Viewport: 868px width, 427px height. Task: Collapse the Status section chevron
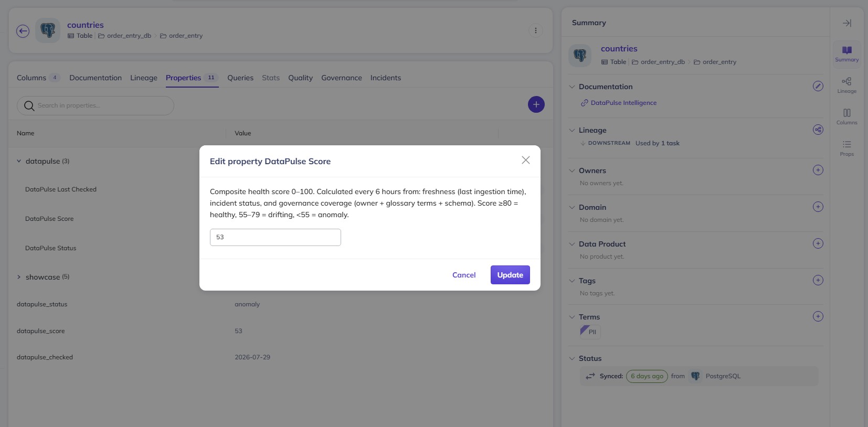click(x=572, y=358)
